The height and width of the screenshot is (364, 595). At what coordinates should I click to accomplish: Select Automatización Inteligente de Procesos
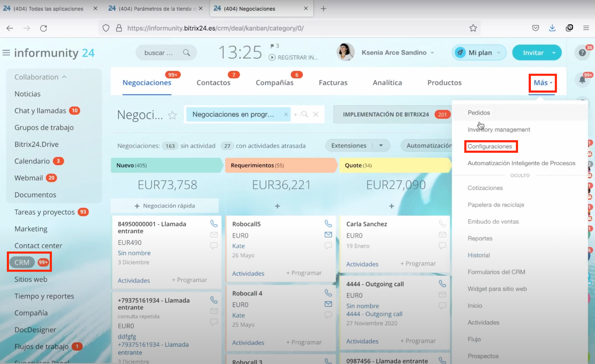tap(521, 163)
